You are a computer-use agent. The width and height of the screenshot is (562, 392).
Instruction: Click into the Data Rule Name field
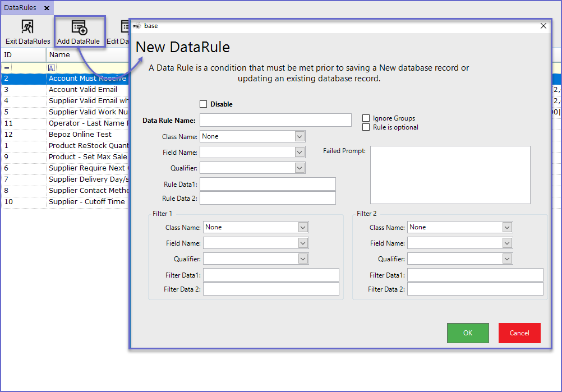point(275,120)
